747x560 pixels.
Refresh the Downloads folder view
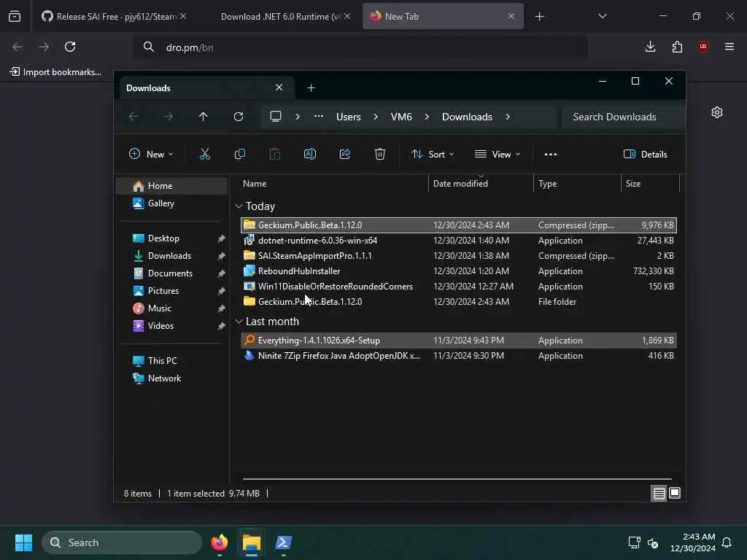[x=239, y=117]
